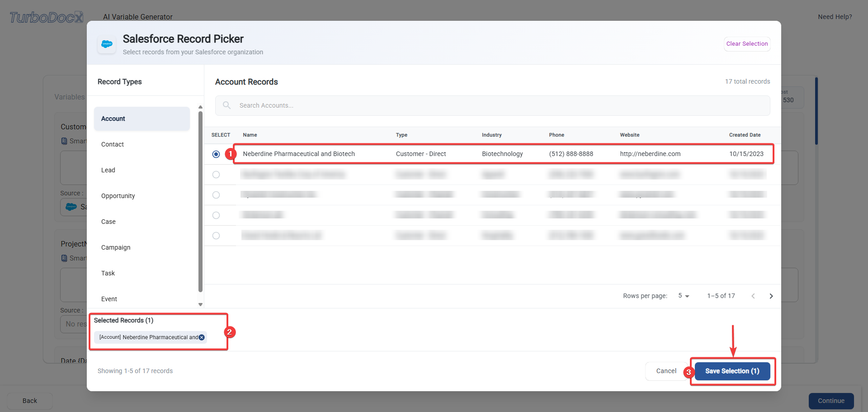Click the Cancel button
868x412 pixels.
point(666,371)
